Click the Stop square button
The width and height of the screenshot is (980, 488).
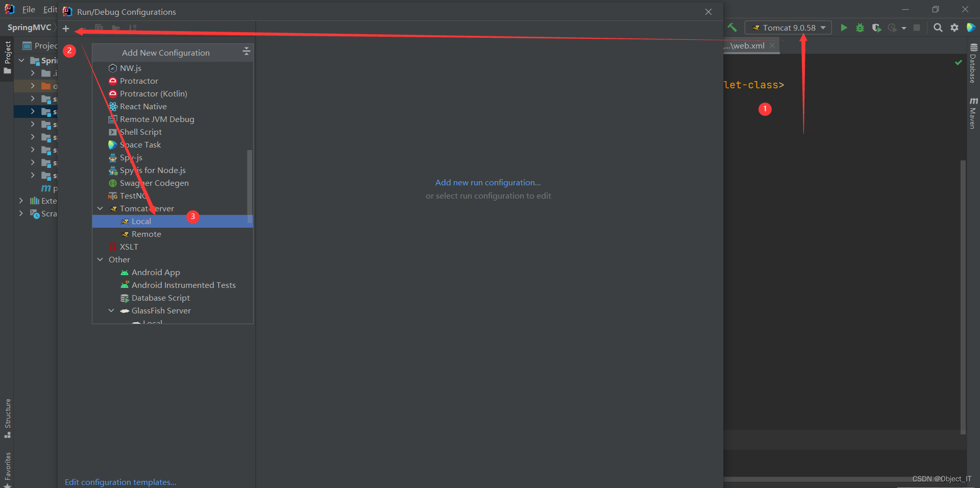tap(917, 28)
